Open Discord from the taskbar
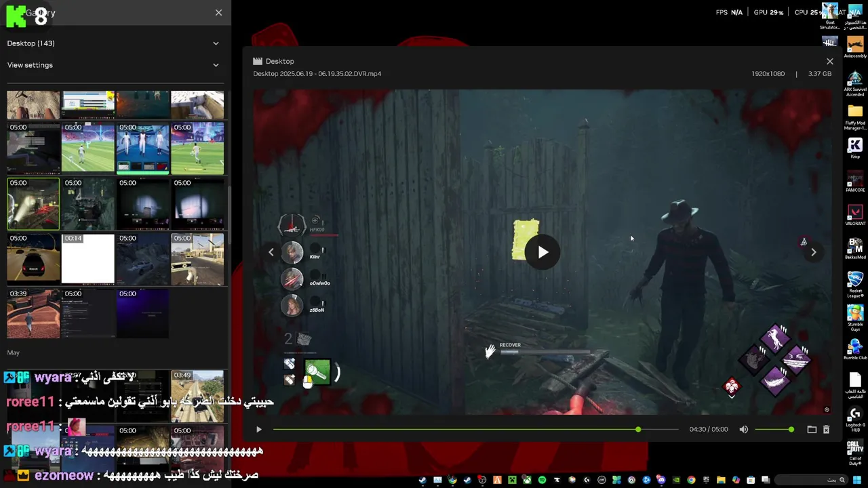The width and height of the screenshot is (868, 488). (661, 480)
